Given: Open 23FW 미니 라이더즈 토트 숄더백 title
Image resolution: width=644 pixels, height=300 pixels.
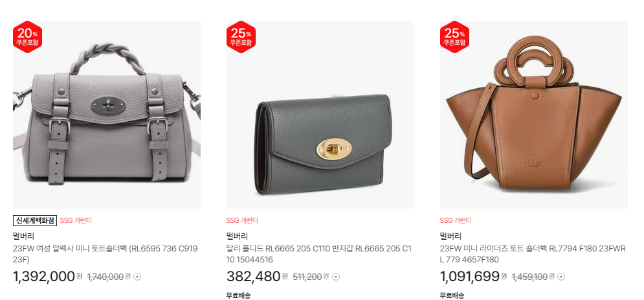Looking at the screenshot, I should pyautogui.click(x=533, y=254).
